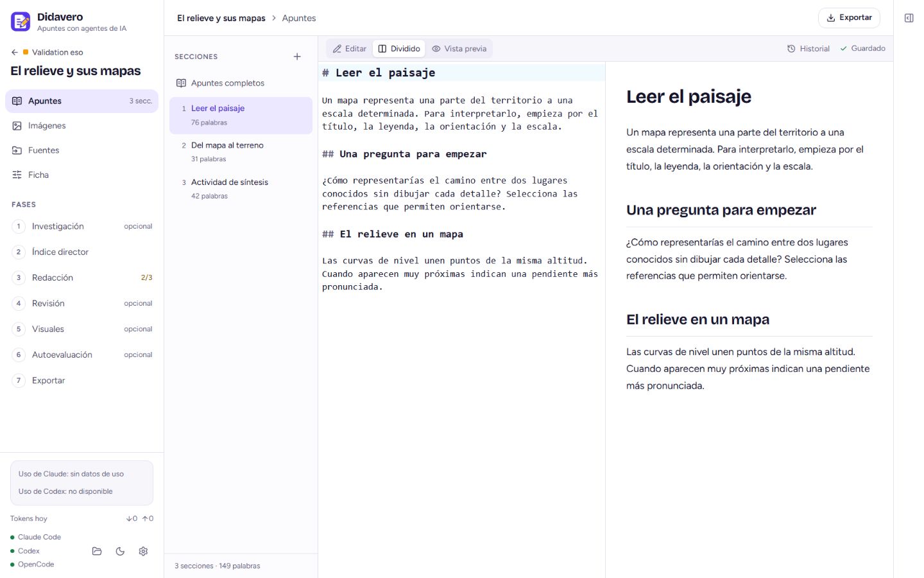Go back using the arrow beside Validation eso
The image size is (924, 578).
pyautogui.click(x=15, y=53)
